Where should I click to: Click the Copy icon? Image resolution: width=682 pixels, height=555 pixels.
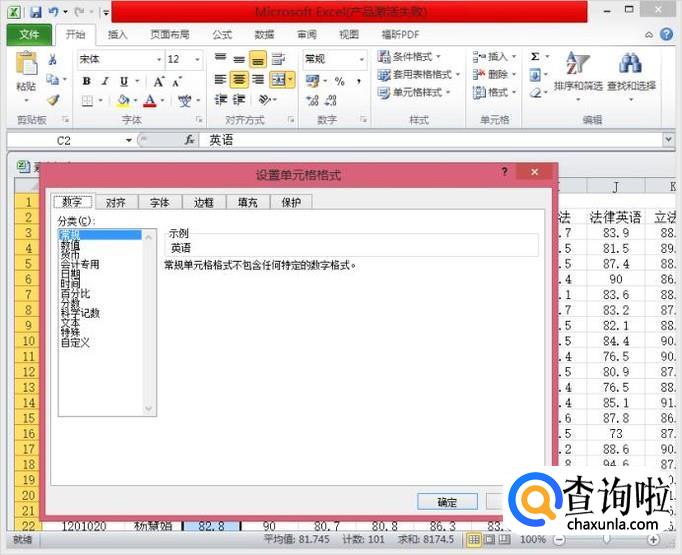tap(53, 80)
